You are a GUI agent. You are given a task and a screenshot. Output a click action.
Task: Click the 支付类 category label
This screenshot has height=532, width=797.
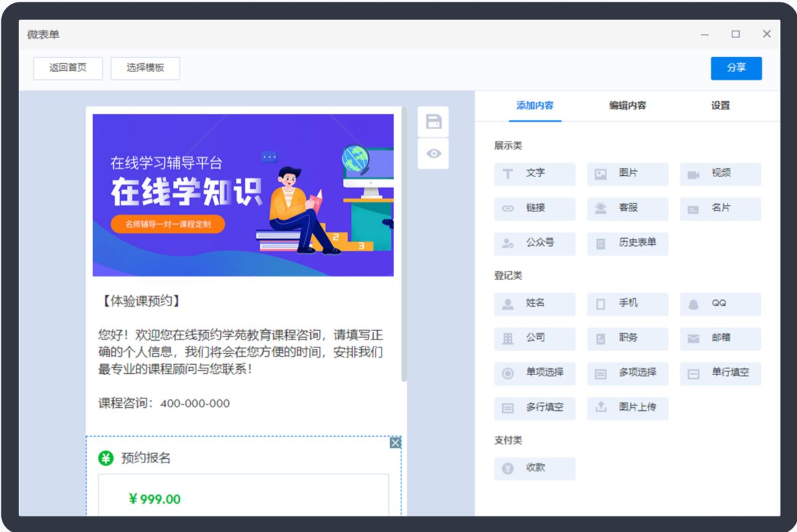(508, 440)
